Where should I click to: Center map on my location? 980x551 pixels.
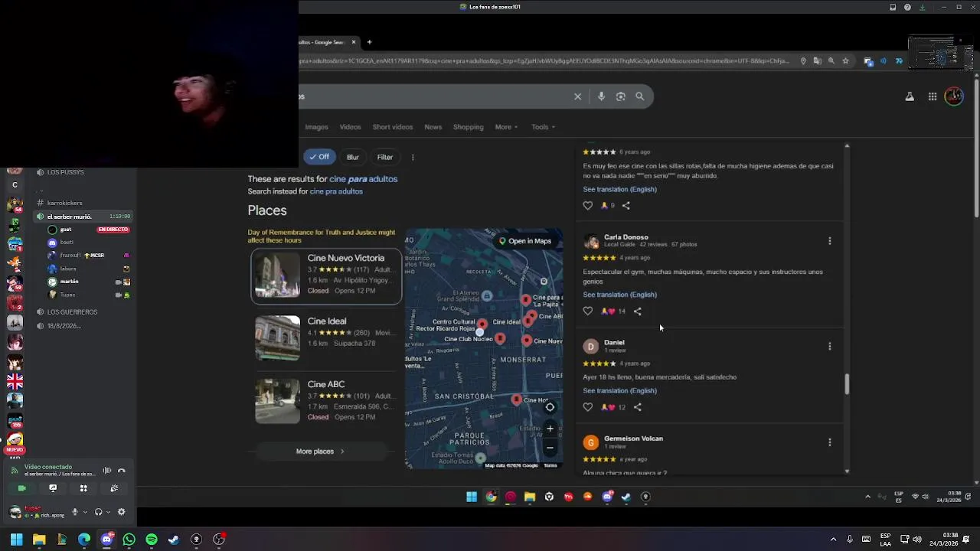coord(550,407)
